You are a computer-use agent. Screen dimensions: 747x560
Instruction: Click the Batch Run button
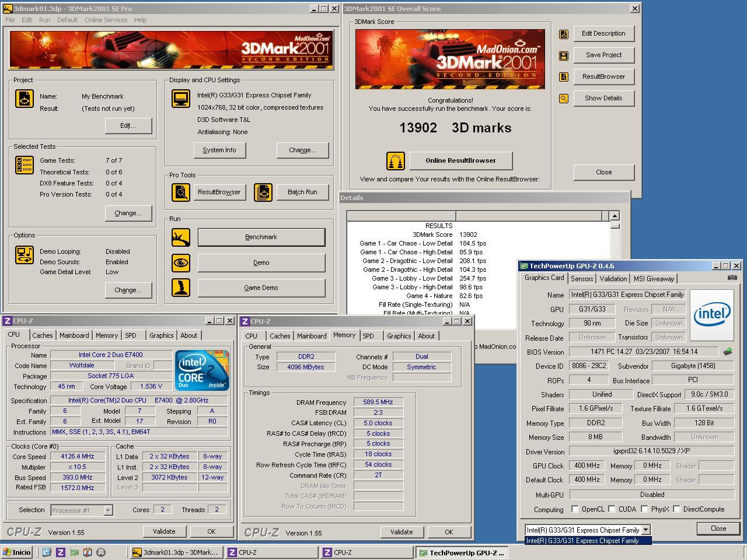[302, 192]
